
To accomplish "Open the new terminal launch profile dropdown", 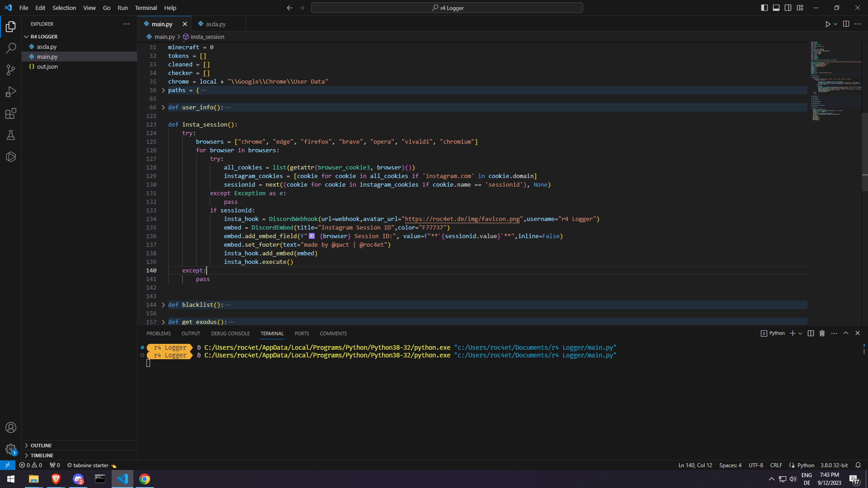I will click(x=801, y=333).
